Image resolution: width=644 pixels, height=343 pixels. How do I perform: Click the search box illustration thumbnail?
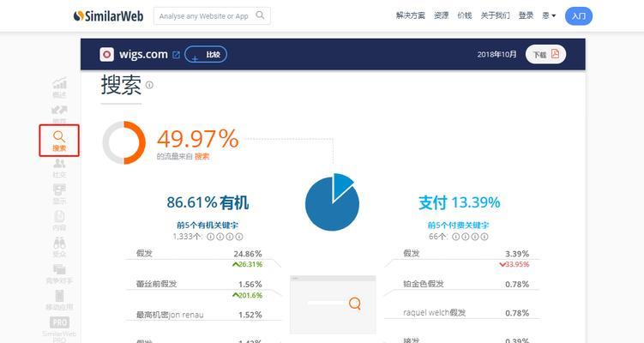coord(333,304)
